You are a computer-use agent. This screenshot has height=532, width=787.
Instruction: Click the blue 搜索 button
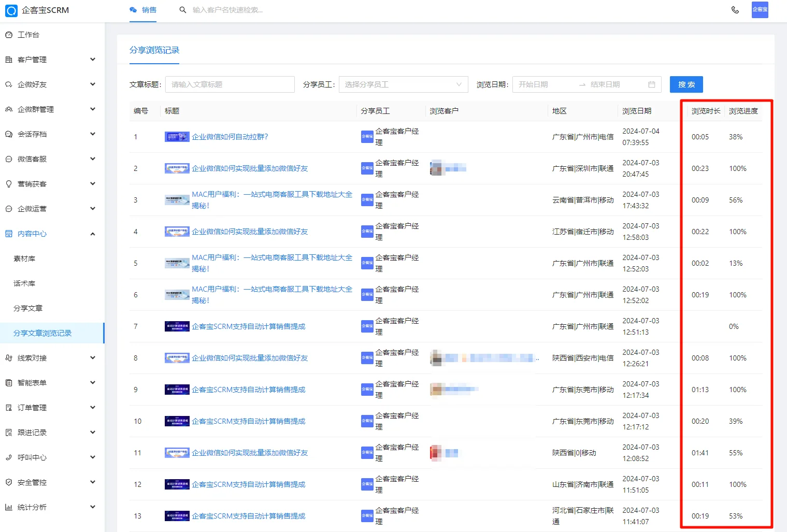coord(686,84)
